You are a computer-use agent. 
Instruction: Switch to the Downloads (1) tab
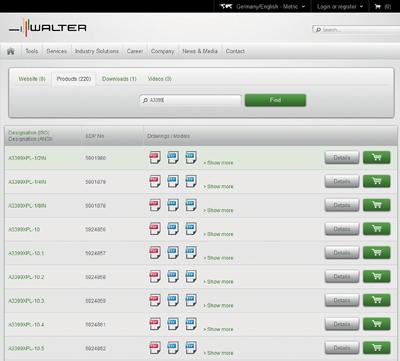pos(119,79)
